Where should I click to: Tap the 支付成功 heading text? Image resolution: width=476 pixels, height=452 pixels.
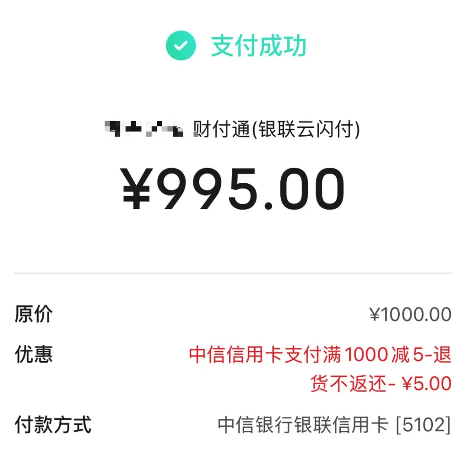[259, 46]
